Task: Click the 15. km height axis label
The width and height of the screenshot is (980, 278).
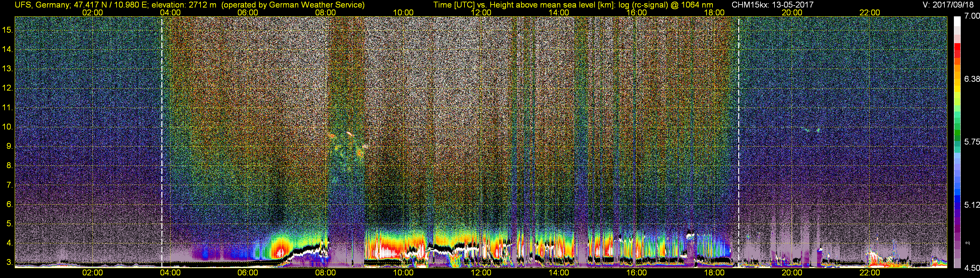Action: 7,30
